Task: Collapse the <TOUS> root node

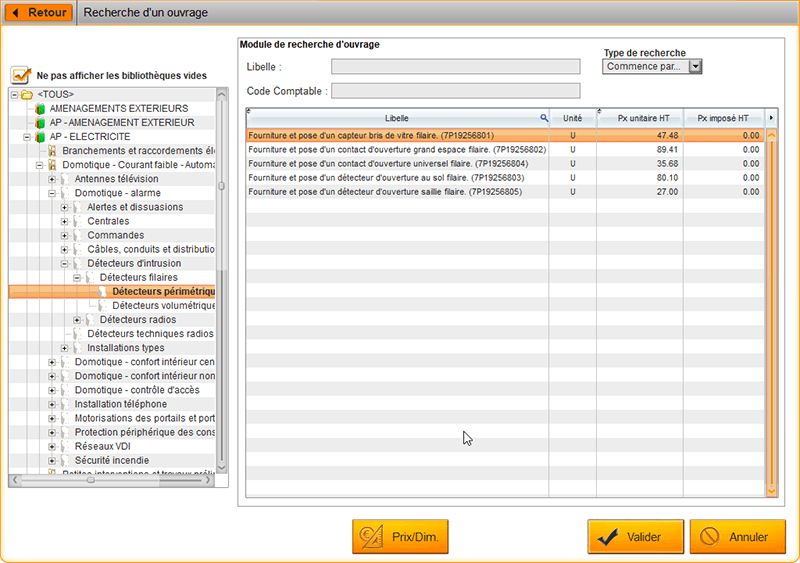Action: click(14, 94)
